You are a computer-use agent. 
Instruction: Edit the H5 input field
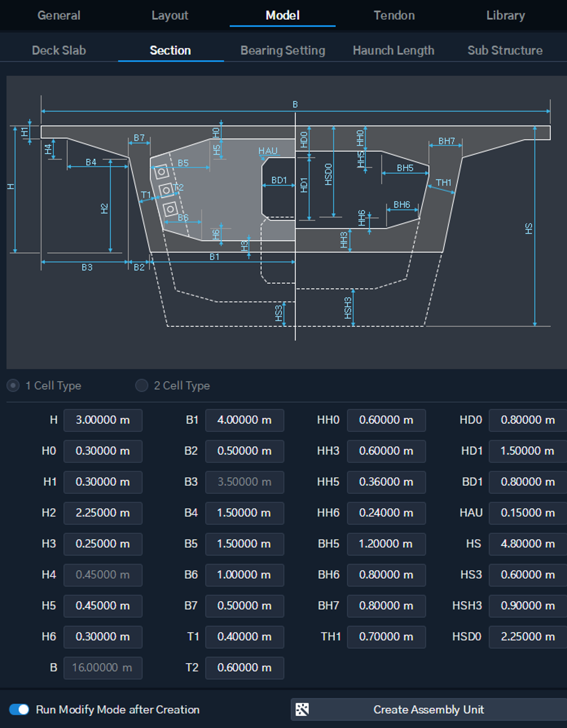point(103,605)
